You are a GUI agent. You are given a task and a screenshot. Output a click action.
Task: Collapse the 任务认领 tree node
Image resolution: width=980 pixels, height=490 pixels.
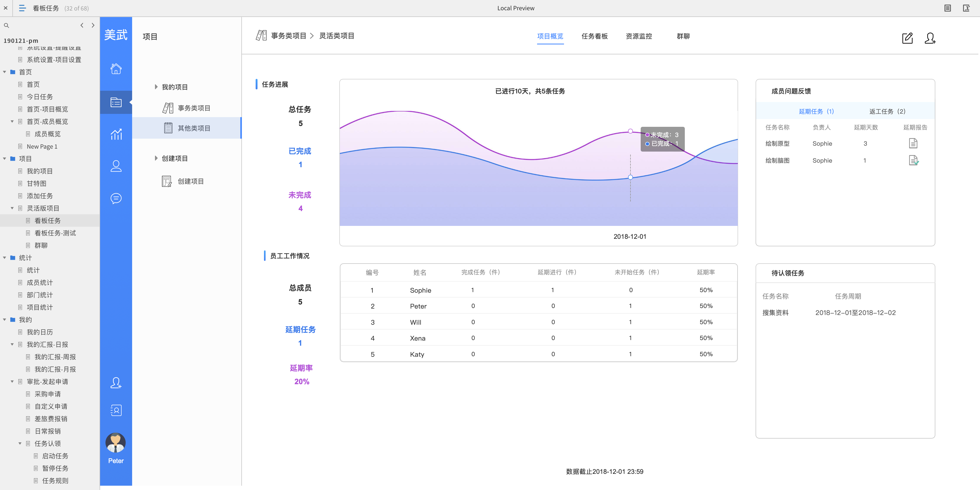click(x=20, y=443)
